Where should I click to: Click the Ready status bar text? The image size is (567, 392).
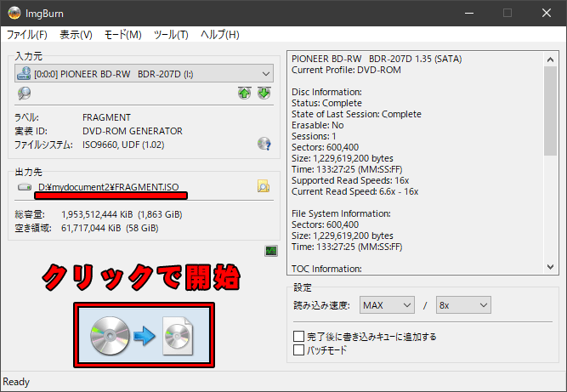[16, 382]
